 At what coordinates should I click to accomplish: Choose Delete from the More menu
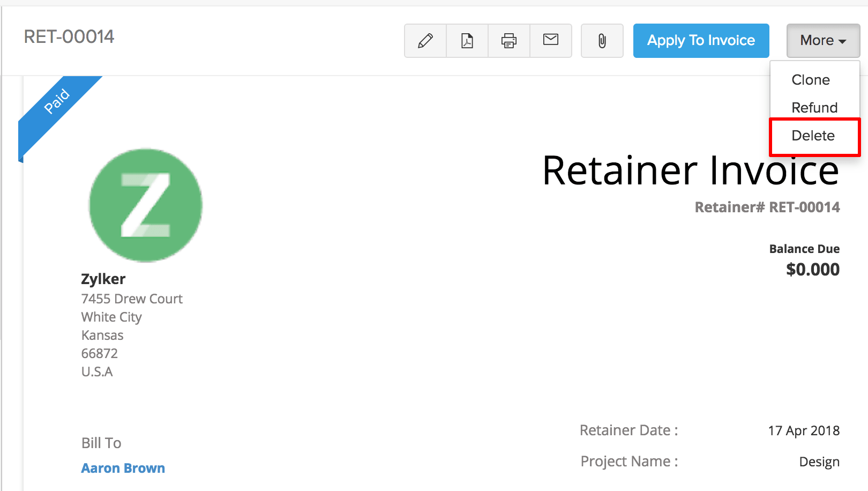click(813, 136)
